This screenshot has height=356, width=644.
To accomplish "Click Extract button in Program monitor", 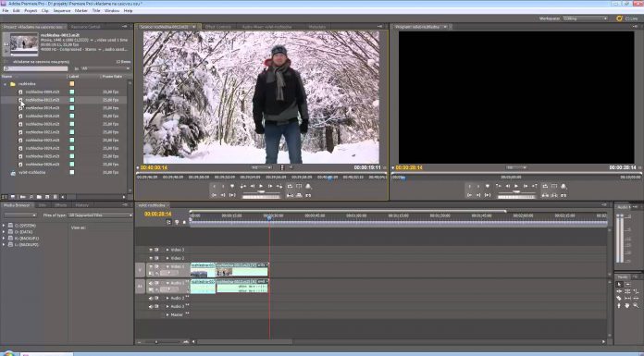I will pyautogui.click(x=554, y=195).
